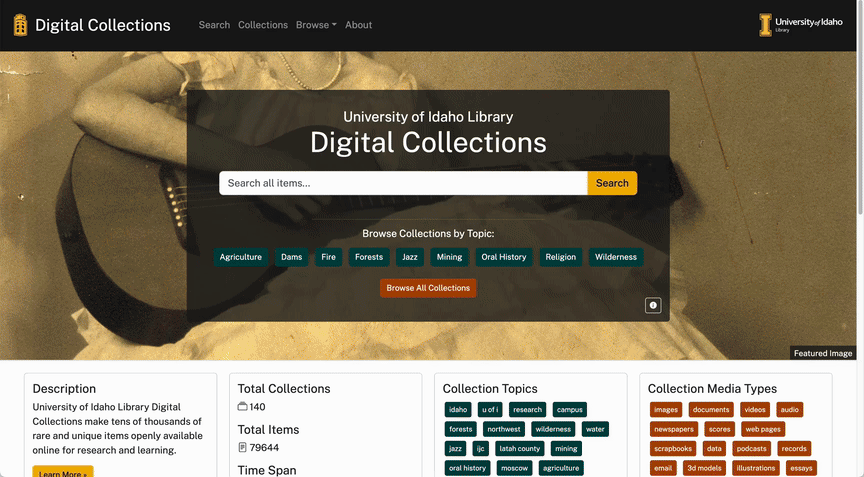
Task: Select the newspapers media type tag
Action: coord(674,429)
